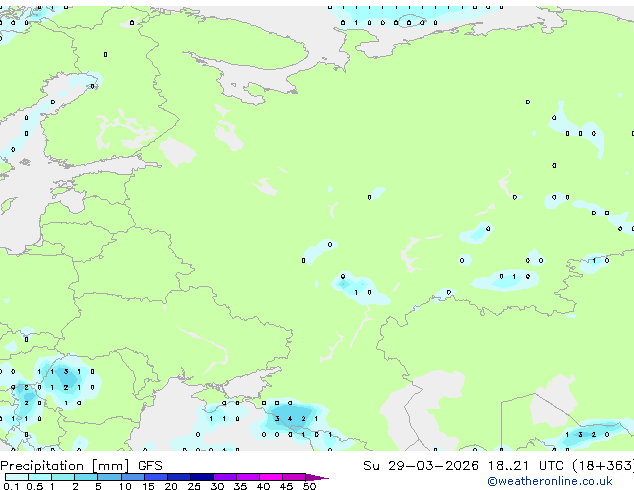This screenshot has height=490, width=634.
Task: Pick the 5–10 mm light blue legend swatch
Action: (110, 477)
